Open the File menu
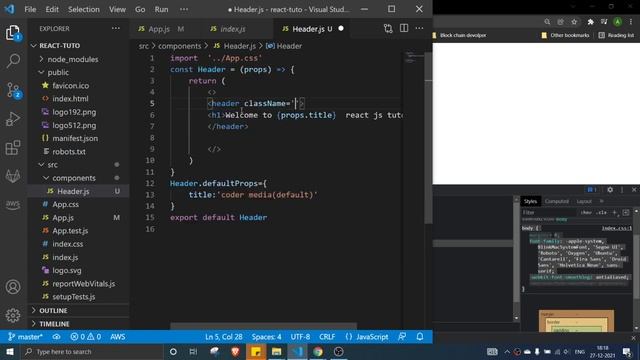Image resolution: width=640 pixels, height=360 pixels. (30, 9)
